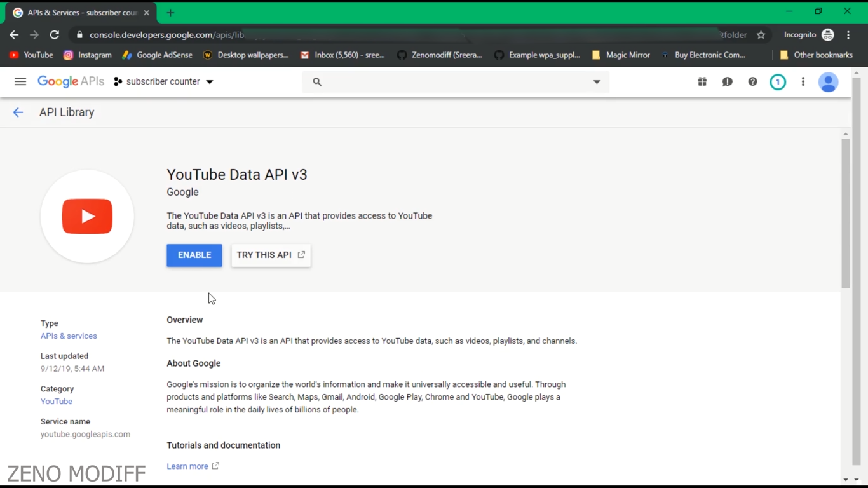Open the gift free trial icon
The image size is (868, 488).
point(702,82)
